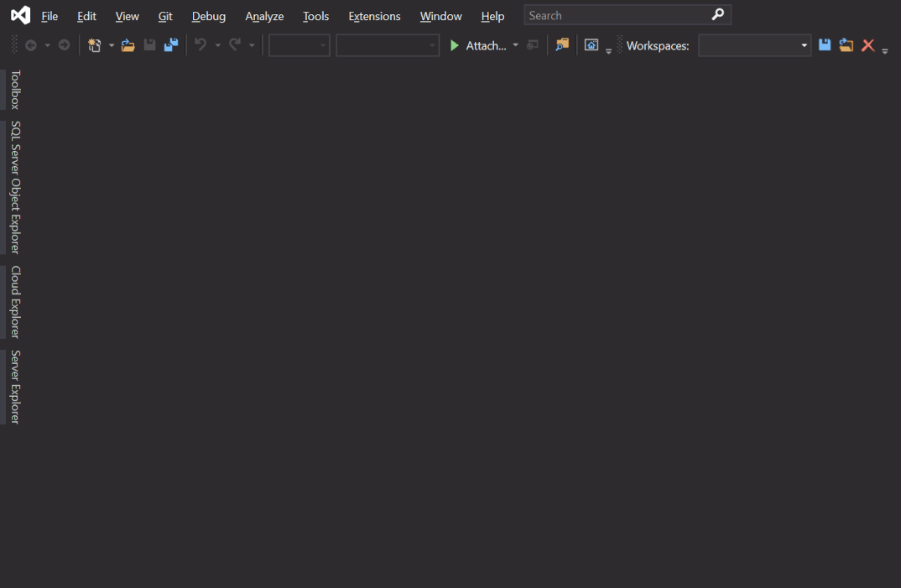This screenshot has height=588, width=901.
Task: Click the Visual Studio logo icon
Action: tap(20, 15)
